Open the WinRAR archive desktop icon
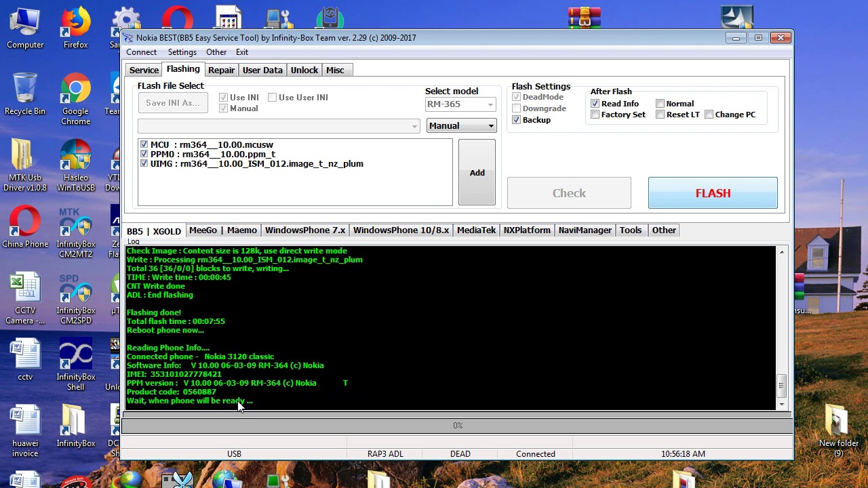Viewport: 868px width, 488px height. click(584, 18)
